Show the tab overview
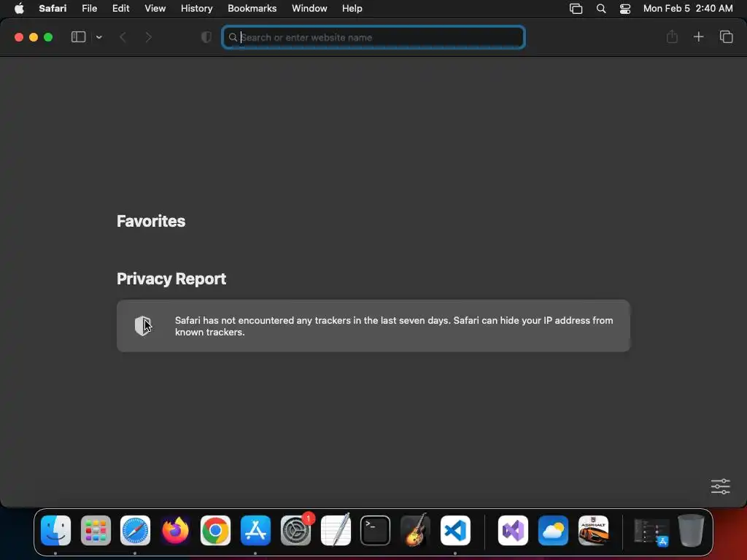Image resolution: width=747 pixels, height=560 pixels. click(726, 36)
